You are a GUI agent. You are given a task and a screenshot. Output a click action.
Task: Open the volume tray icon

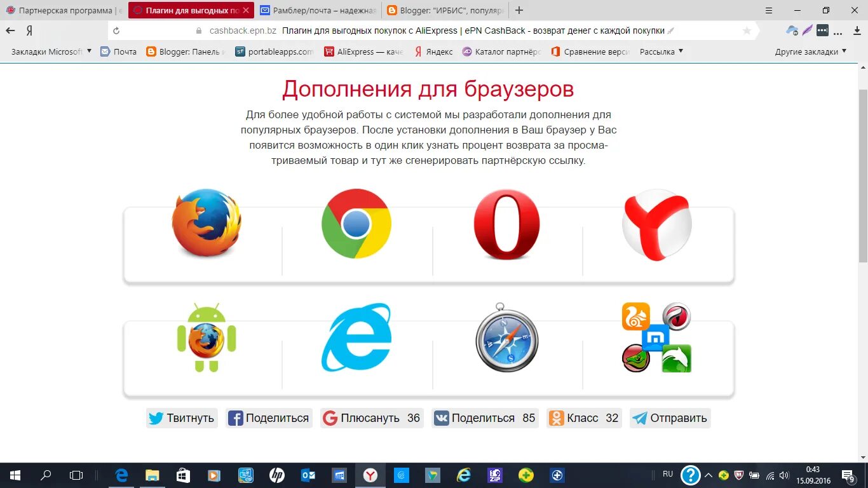pyautogui.click(x=785, y=475)
